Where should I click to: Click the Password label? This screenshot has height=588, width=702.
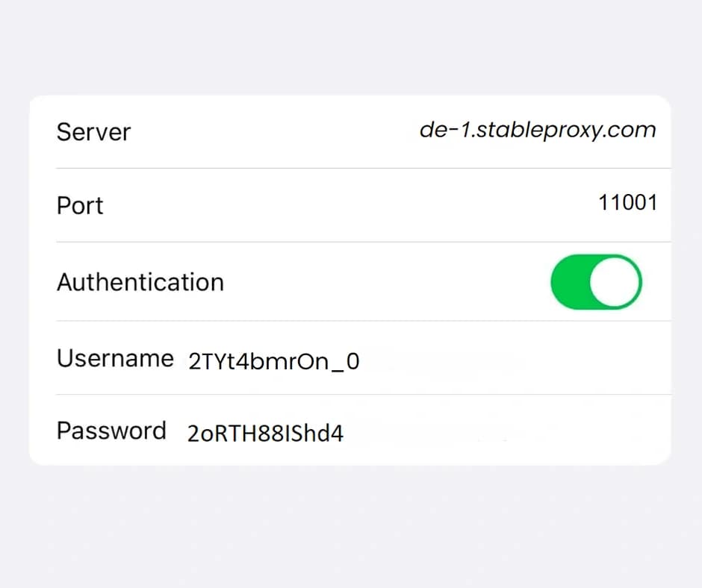point(111,431)
